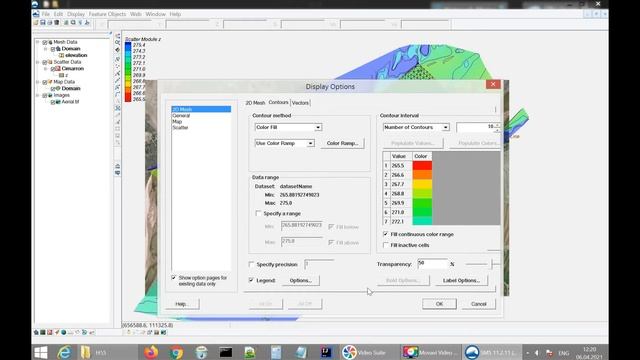Image resolution: width=640 pixels, height=360 pixels.
Task: Click the Color Ramp... button
Action: 342,143
